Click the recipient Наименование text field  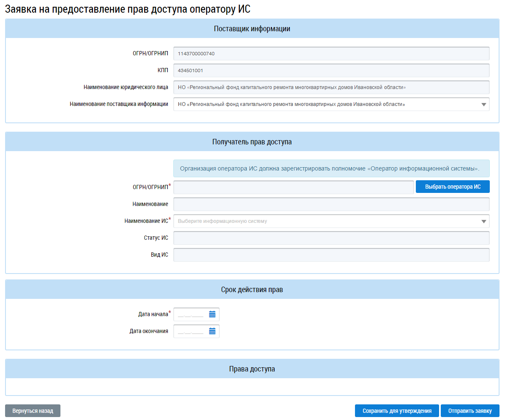pyautogui.click(x=331, y=204)
